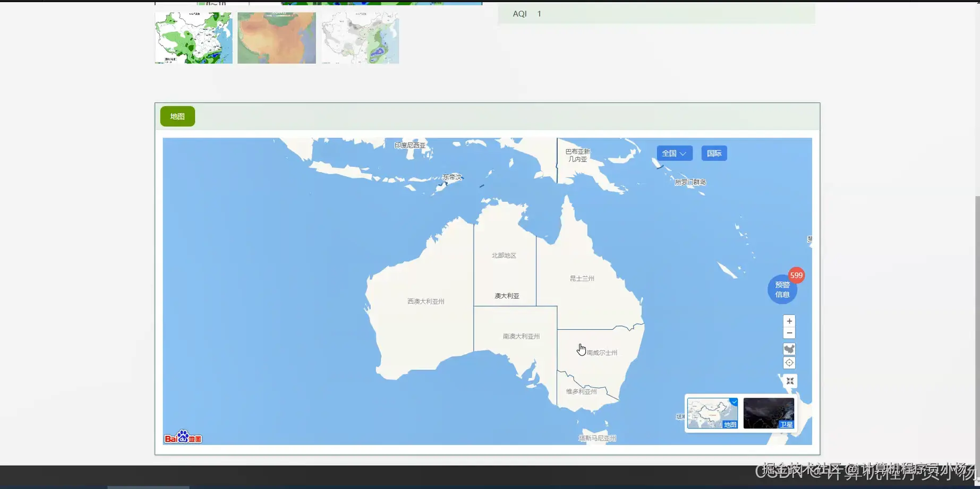The height and width of the screenshot is (489, 980).
Task: Click the 巴布亚新几内亚 label on map
Action: pos(577,155)
